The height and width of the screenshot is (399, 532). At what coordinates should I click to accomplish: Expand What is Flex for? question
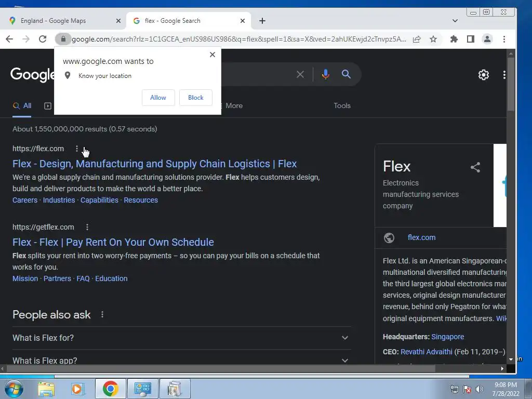(x=182, y=338)
